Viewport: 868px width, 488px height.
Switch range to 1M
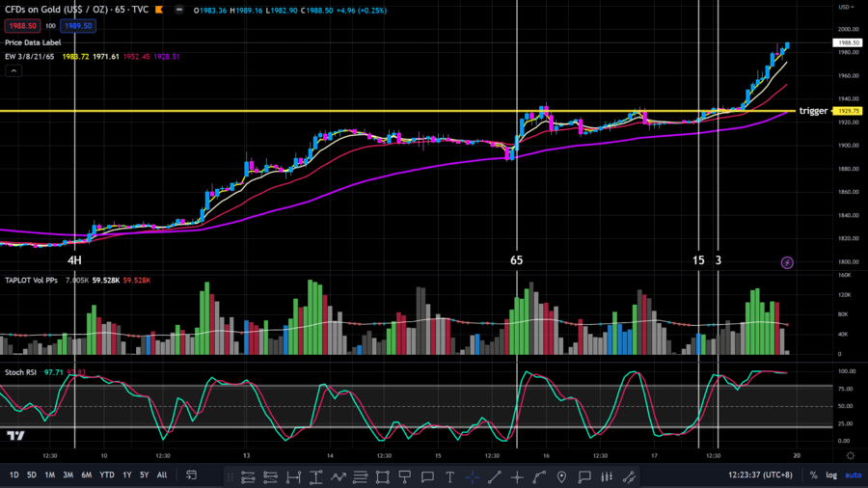pos(50,474)
